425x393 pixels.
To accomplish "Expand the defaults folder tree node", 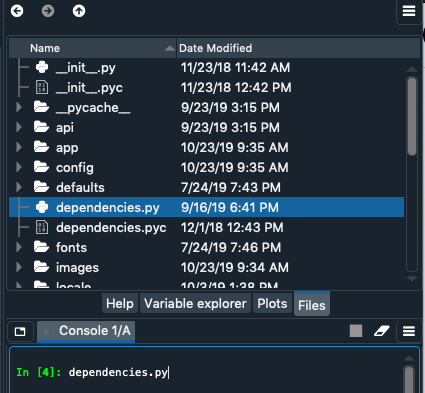I will (x=19, y=187).
